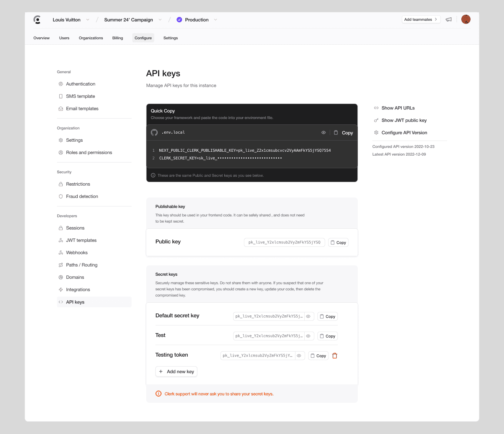Click Show JWT public key link
Image resolution: width=504 pixels, height=434 pixels.
point(404,120)
